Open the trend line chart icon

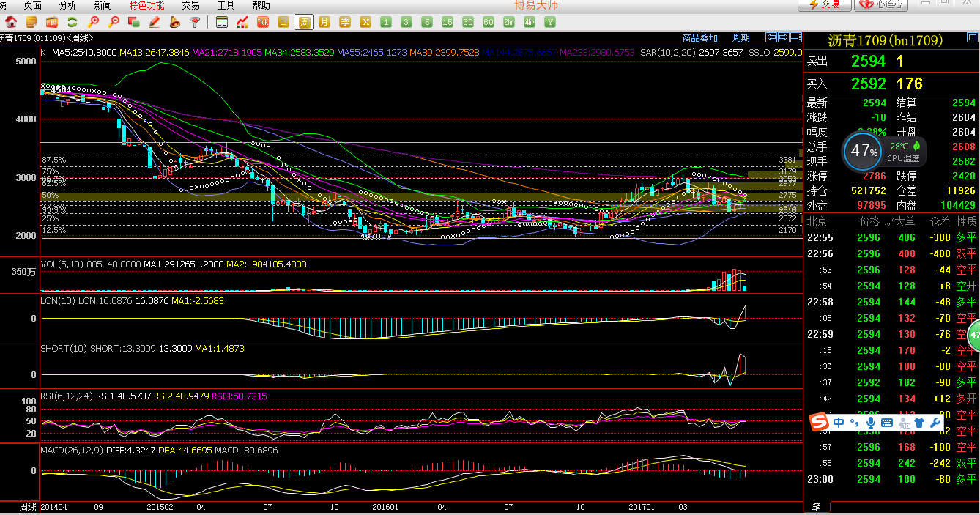pos(242,22)
